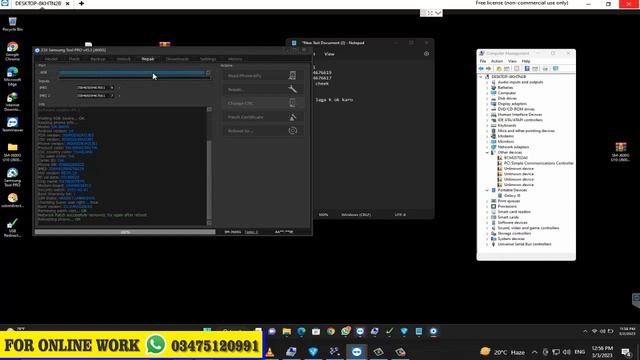Click Notepad settings gear icon
640x360 pixels.
(x=426, y=54)
